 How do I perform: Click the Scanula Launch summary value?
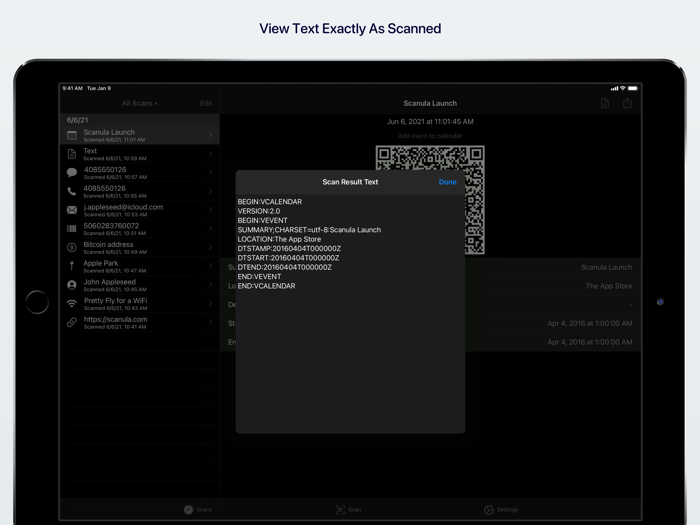pyautogui.click(x=606, y=267)
